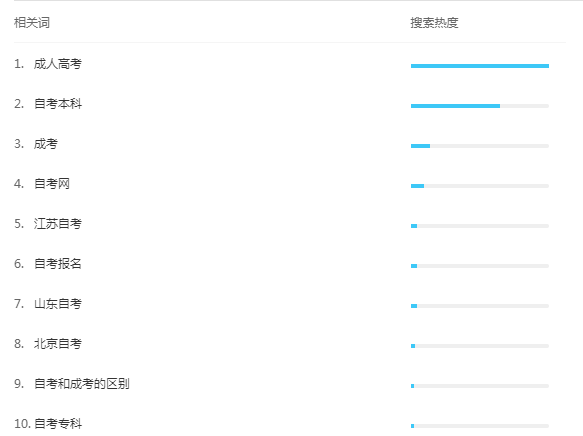Open the 北京自考 related term

point(58,343)
